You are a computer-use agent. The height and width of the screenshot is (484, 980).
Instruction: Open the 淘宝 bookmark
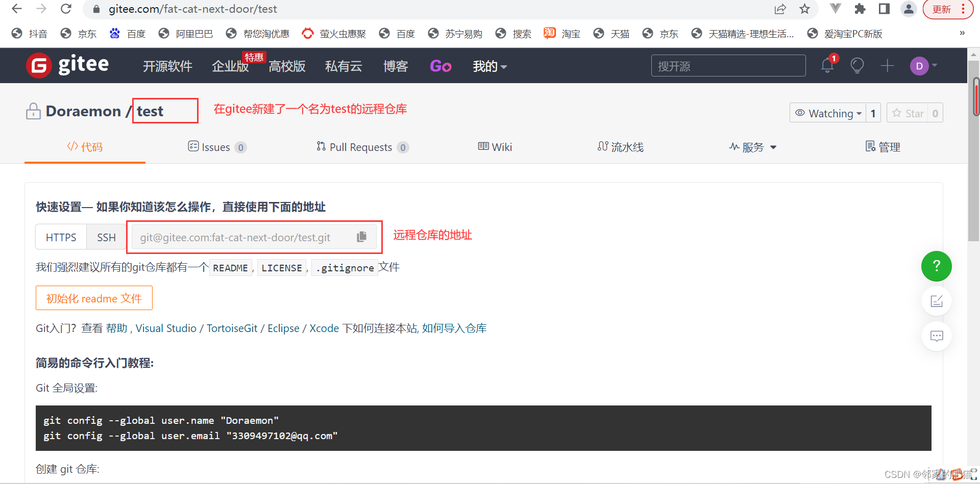pos(562,34)
